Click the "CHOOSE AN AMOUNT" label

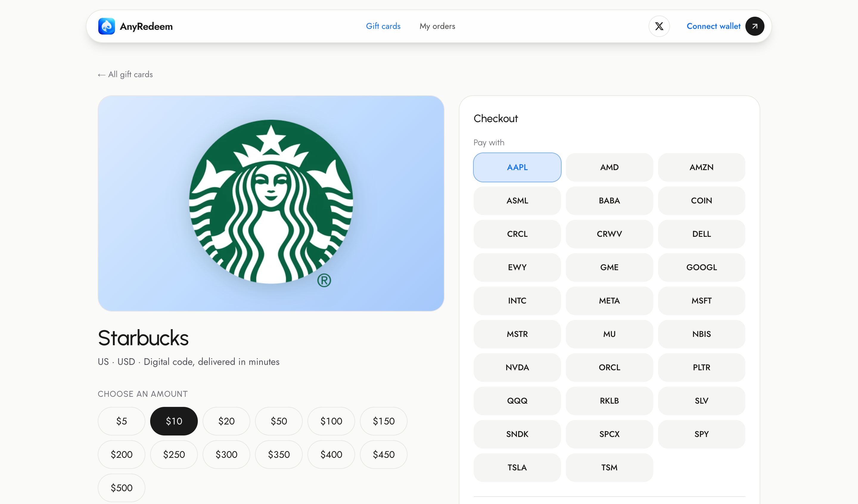tap(143, 394)
